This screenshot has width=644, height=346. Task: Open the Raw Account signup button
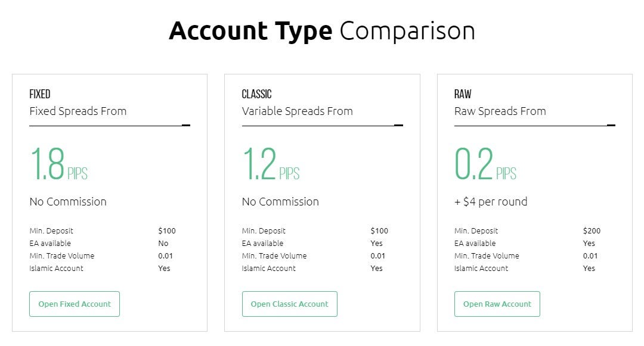(x=497, y=304)
